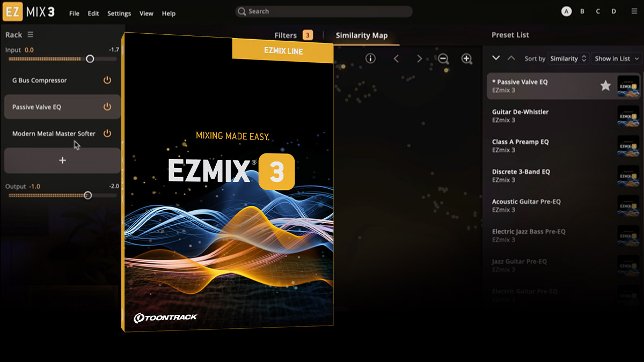Switch to the Similarity Map tab
The height and width of the screenshot is (362, 644).
pos(362,35)
